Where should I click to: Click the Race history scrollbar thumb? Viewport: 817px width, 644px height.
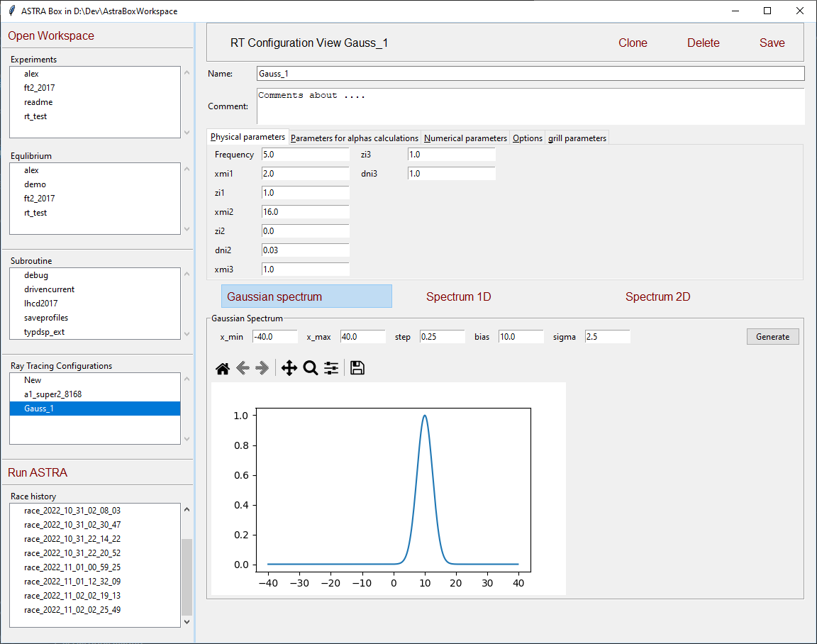(187, 577)
